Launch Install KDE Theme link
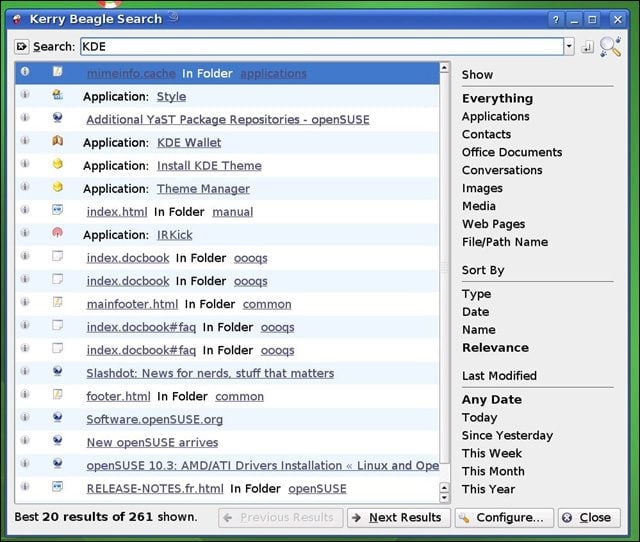 tap(209, 166)
